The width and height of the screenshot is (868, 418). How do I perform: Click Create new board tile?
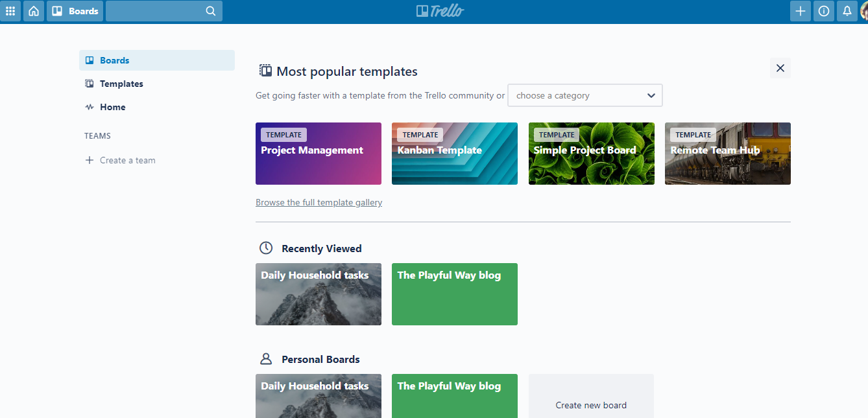tap(591, 396)
